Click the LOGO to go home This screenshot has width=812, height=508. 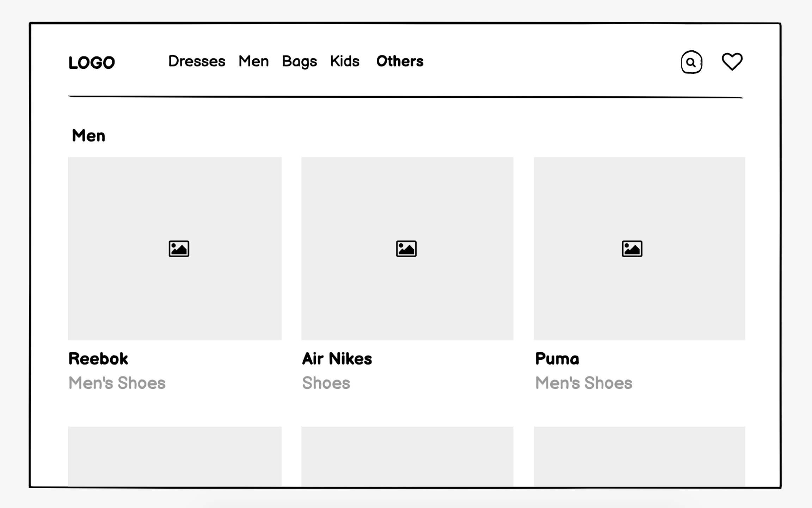click(x=92, y=62)
